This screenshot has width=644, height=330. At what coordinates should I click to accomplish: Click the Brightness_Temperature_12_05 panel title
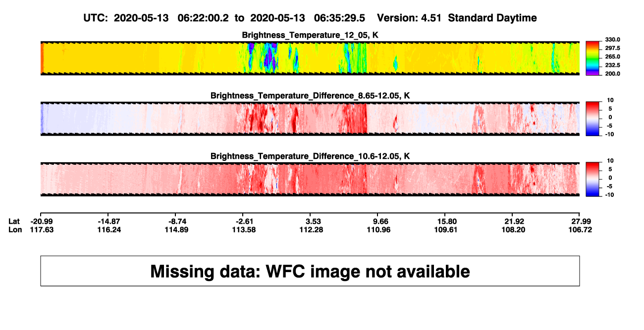coord(310,35)
